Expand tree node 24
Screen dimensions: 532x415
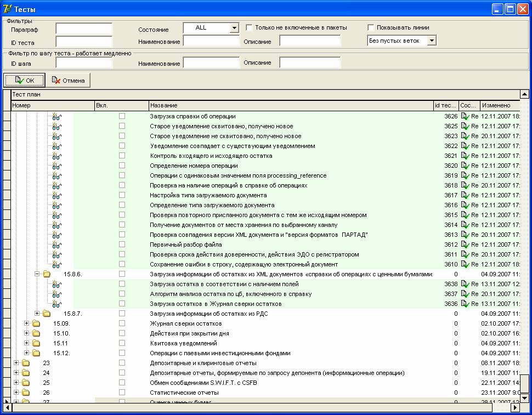tap(16, 372)
